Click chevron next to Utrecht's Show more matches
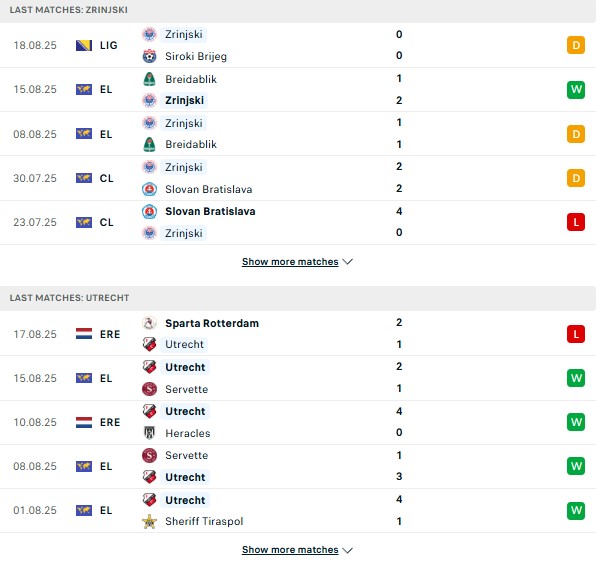Viewport: 597px width, 566px height. (x=347, y=550)
